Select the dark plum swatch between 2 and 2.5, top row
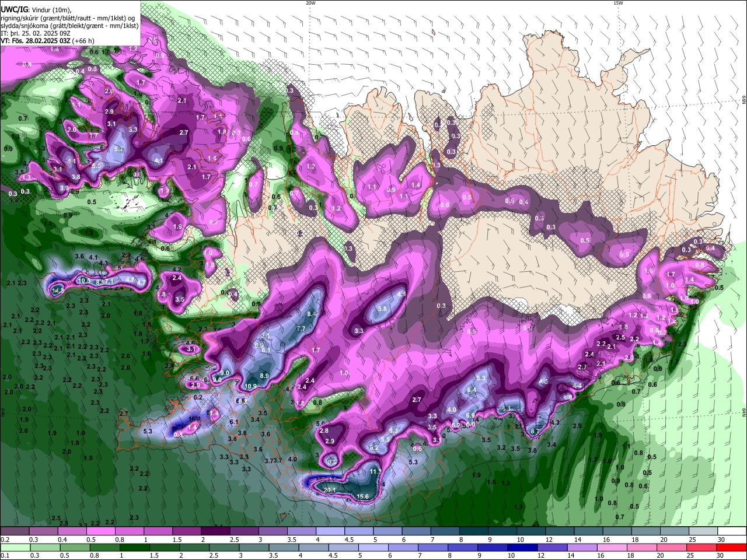This screenshot has width=747, height=560. click(x=215, y=531)
